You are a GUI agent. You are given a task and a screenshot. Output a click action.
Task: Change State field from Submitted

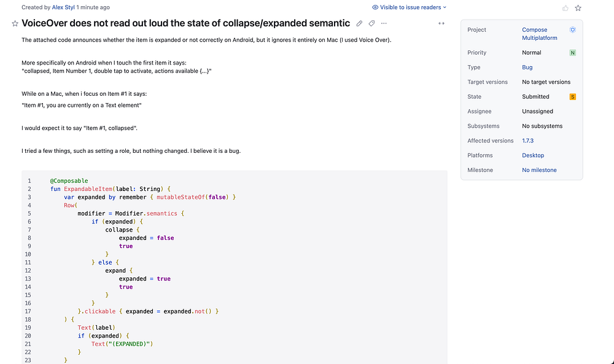(x=535, y=97)
